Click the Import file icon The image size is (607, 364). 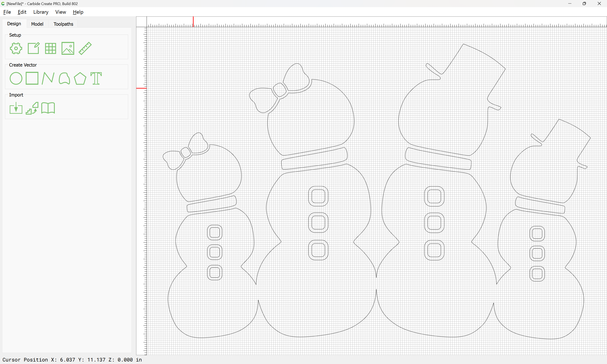pos(16,108)
